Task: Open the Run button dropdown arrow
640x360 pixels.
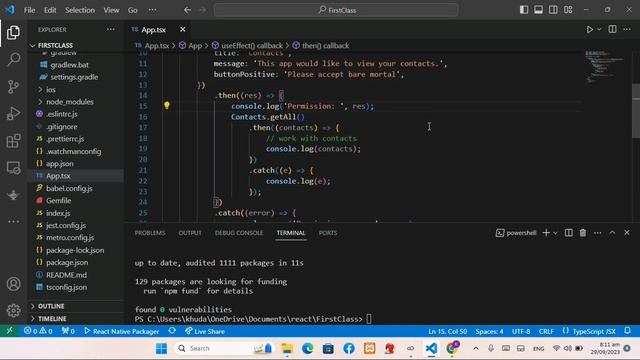Action: [599, 29]
